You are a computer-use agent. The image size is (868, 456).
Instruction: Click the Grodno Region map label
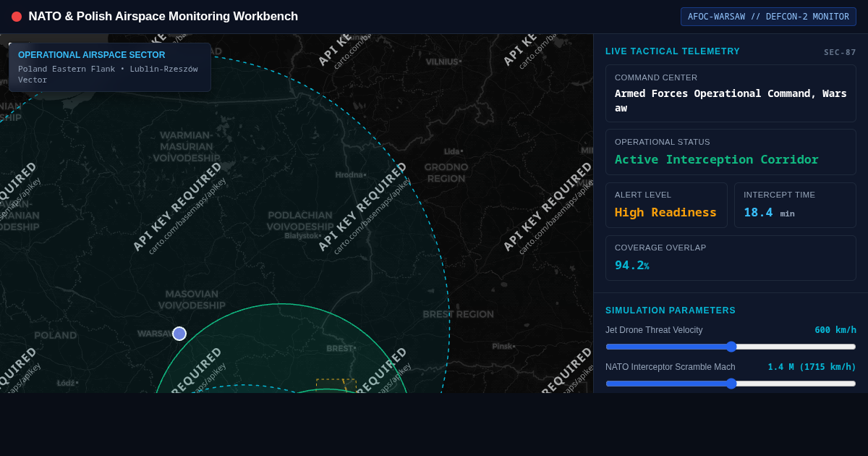tap(446, 172)
